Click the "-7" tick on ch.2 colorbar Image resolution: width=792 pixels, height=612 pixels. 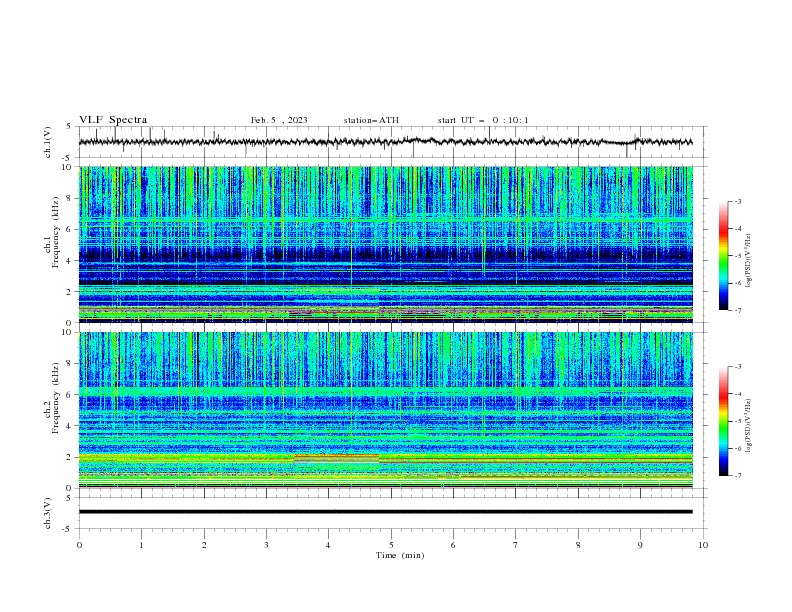point(737,476)
